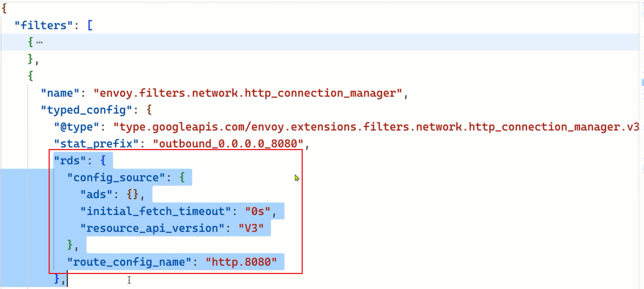This screenshot has height=289, width=644.
Task: Click the "resource_api_version" key
Action: click(152, 228)
